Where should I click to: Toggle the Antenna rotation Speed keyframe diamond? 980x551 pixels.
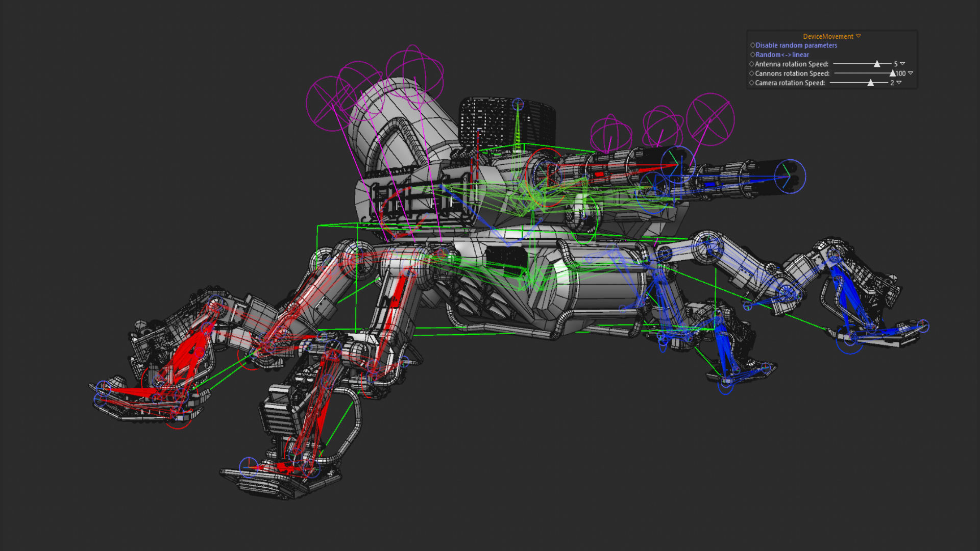752,64
